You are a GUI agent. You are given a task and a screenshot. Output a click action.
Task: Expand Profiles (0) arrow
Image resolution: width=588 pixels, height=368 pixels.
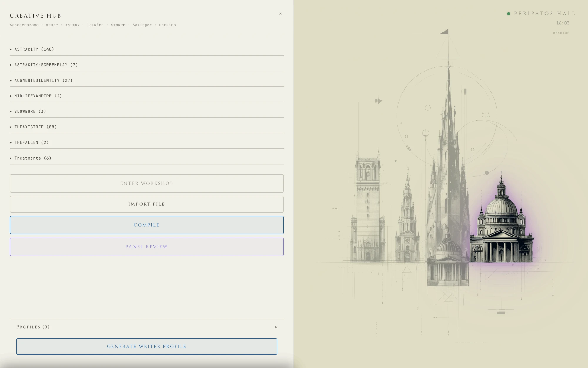pyautogui.click(x=276, y=327)
